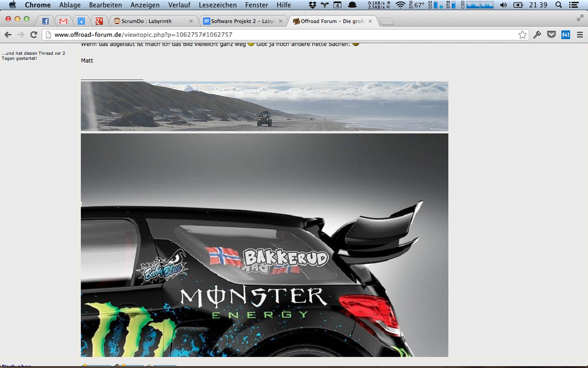
Task: Save page with the Pocket extension
Action: pos(551,34)
